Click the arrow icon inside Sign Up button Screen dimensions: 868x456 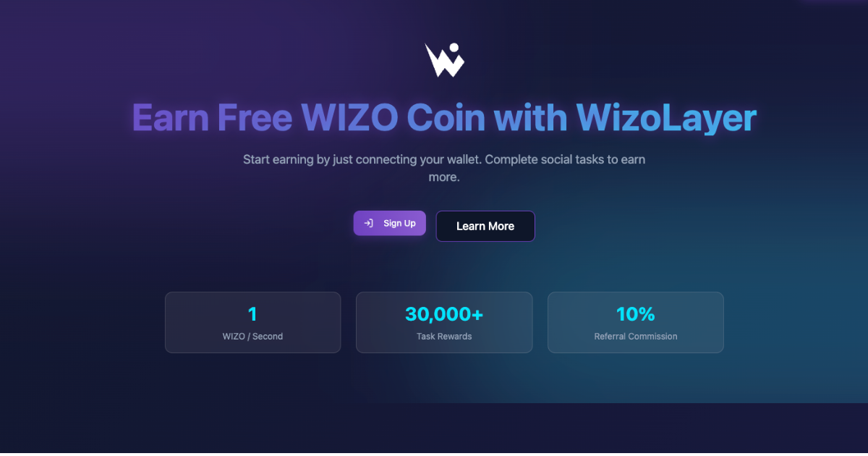click(x=369, y=223)
